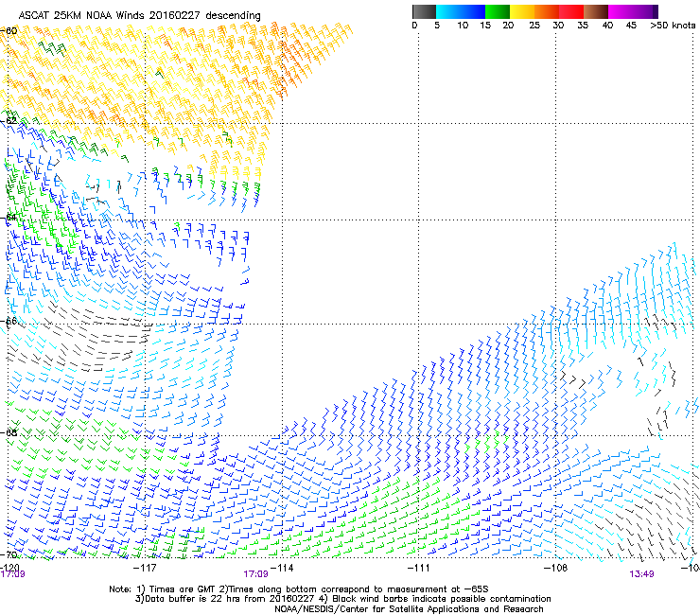Click the '>50 knots' legend label

(x=673, y=26)
